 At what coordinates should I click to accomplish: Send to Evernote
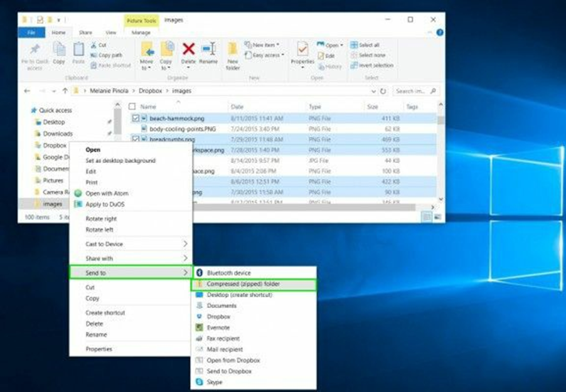tap(254, 327)
